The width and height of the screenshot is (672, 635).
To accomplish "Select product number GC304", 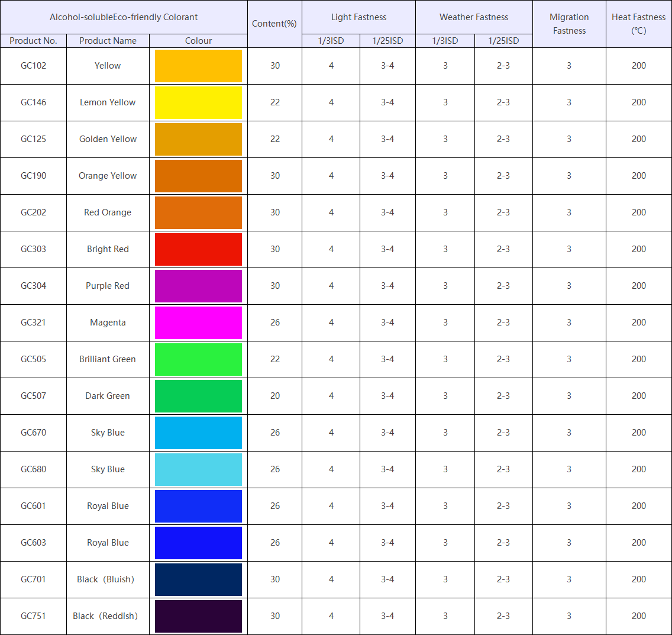I will pos(33,286).
